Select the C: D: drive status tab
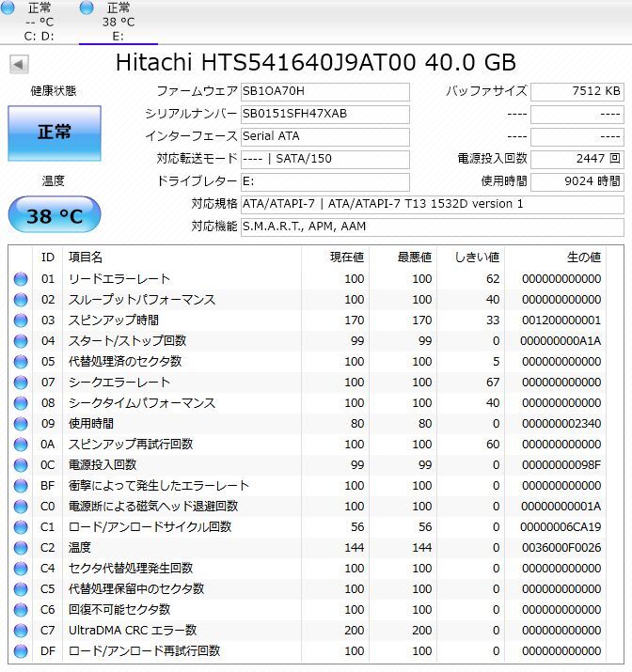The image size is (632, 672). tap(39, 22)
